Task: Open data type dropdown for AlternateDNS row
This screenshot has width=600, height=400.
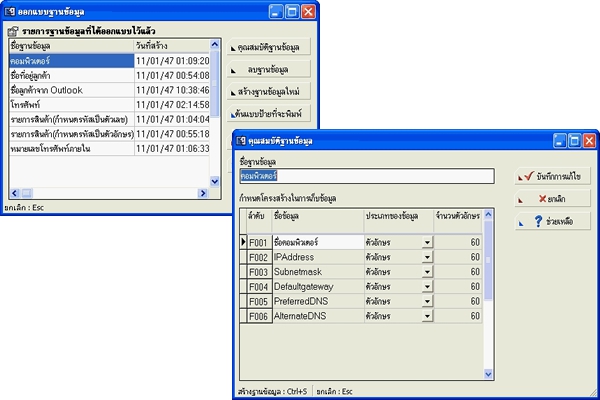Action: (427, 316)
